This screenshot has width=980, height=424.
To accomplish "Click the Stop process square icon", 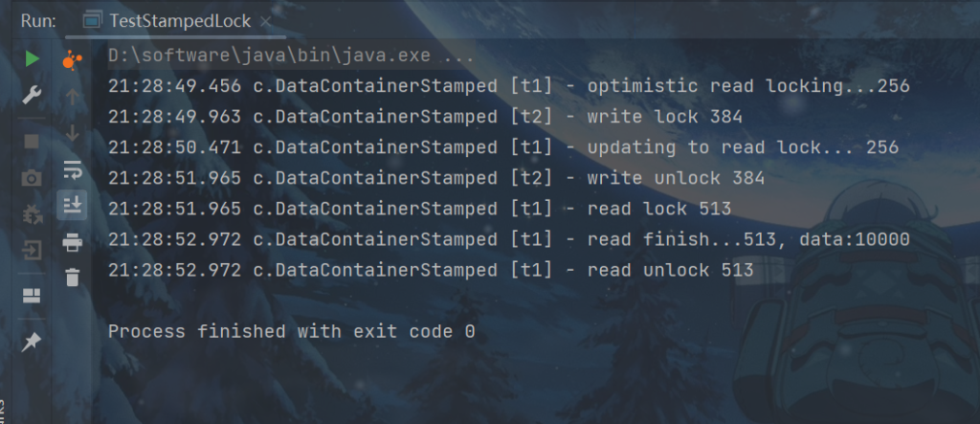I will click(x=32, y=141).
